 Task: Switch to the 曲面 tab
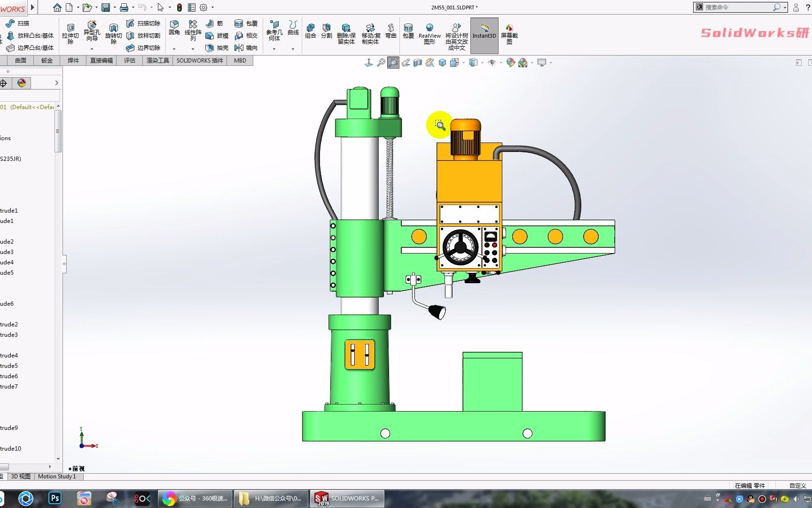pos(21,60)
